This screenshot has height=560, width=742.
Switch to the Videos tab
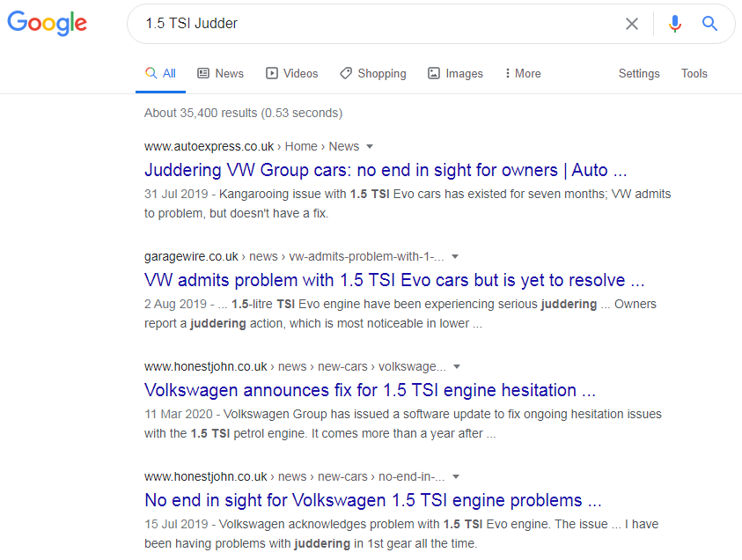click(291, 73)
